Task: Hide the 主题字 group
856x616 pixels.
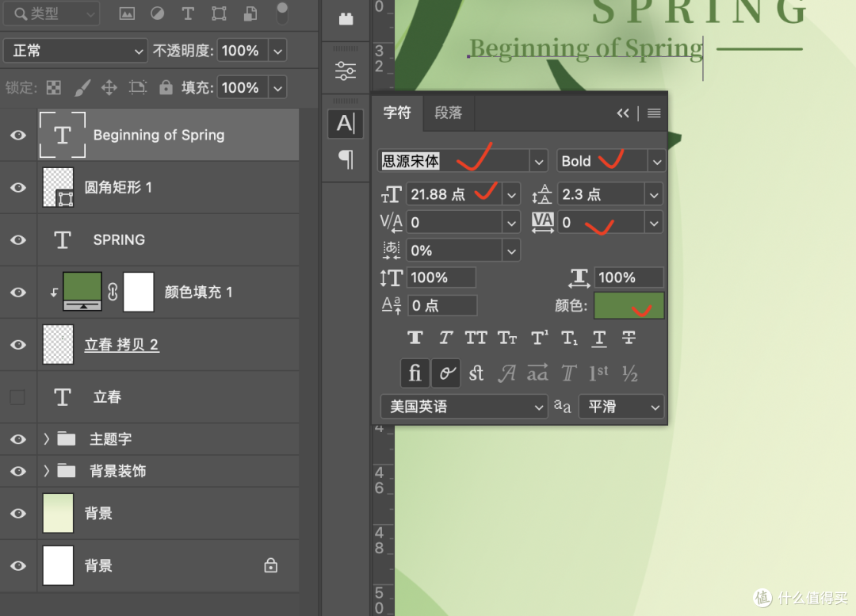Action: tap(18, 439)
